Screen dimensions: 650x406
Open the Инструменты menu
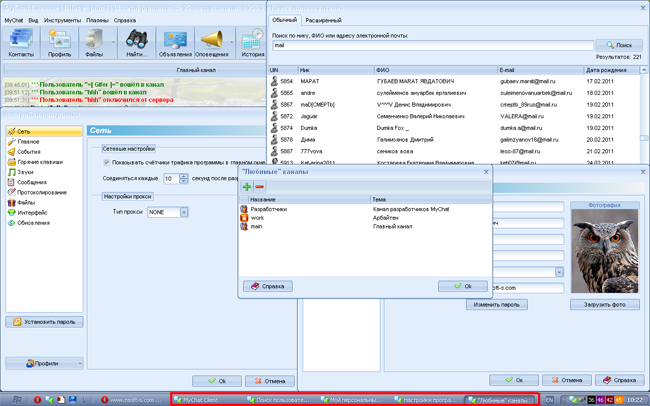click(x=62, y=20)
